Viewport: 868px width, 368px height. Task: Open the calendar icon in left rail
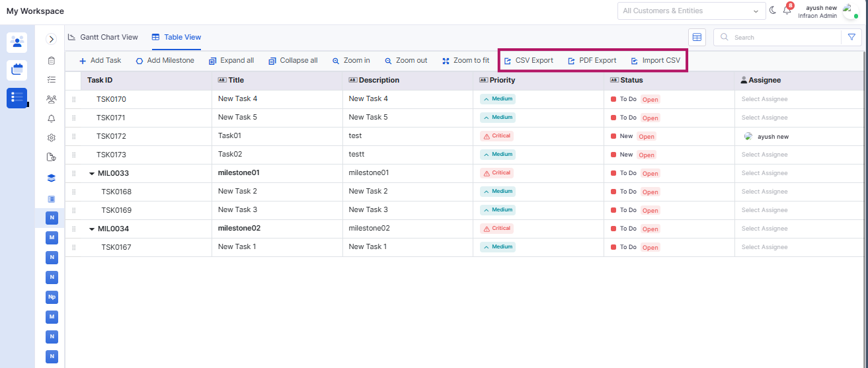coord(17,70)
